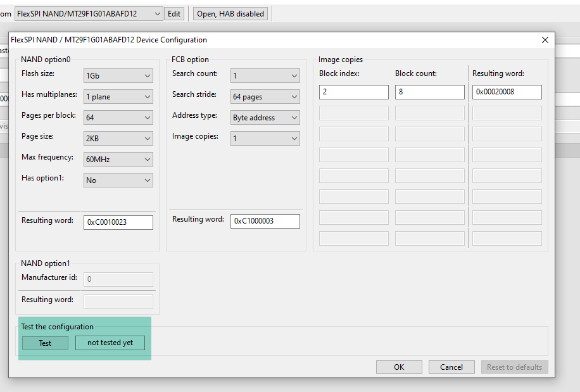The width and height of the screenshot is (580, 392).
Task: Click the first Block count field
Action: tap(429, 92)
